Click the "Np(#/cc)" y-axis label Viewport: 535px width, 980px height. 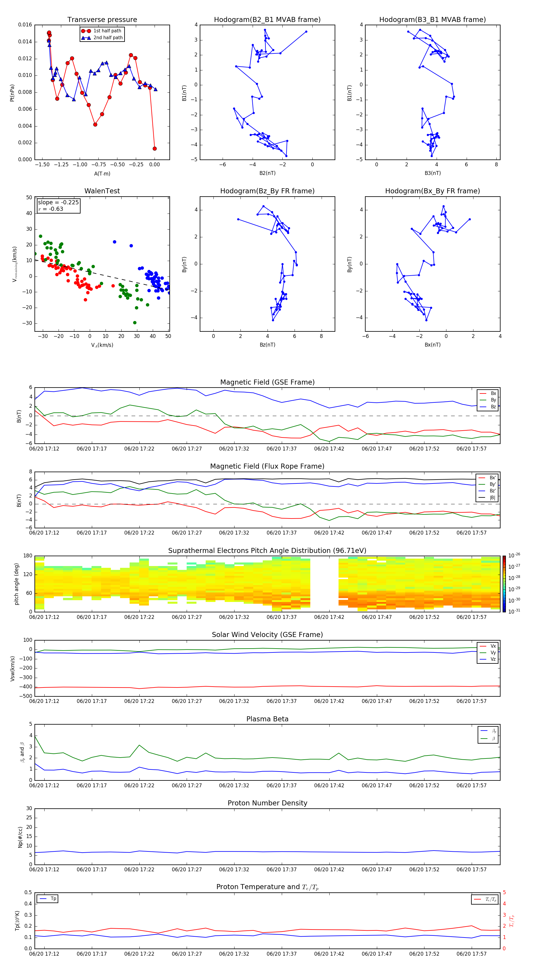coord(20,837)
